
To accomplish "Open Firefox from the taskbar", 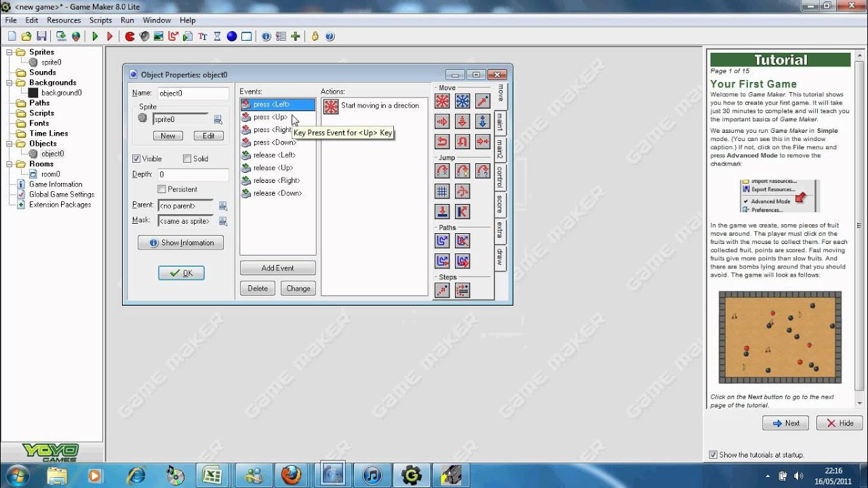I will pos(292,474).
